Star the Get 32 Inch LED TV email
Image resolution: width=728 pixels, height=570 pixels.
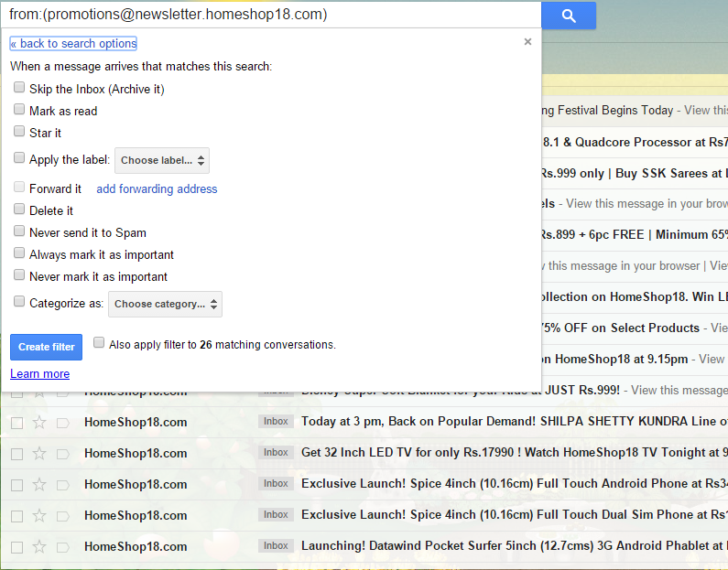coord(39,453)
